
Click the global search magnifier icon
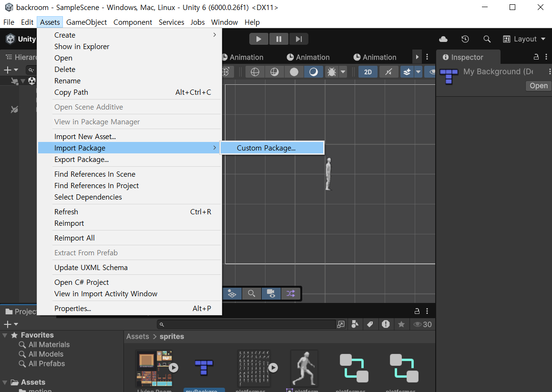click(487, 39)
